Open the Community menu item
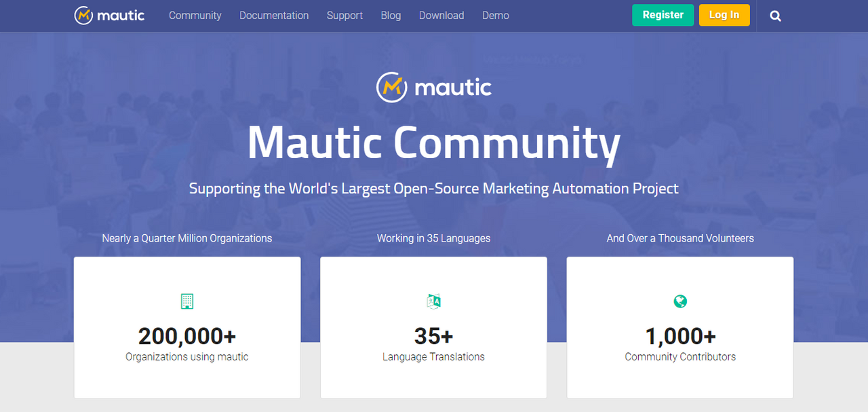The width and height of the screenshot is (868, 412). (x=195, y=15)
